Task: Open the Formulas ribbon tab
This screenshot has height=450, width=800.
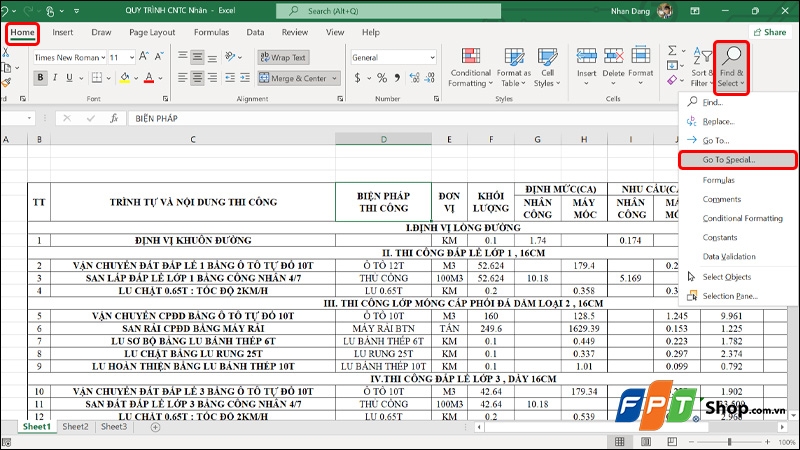Action: 211,32
